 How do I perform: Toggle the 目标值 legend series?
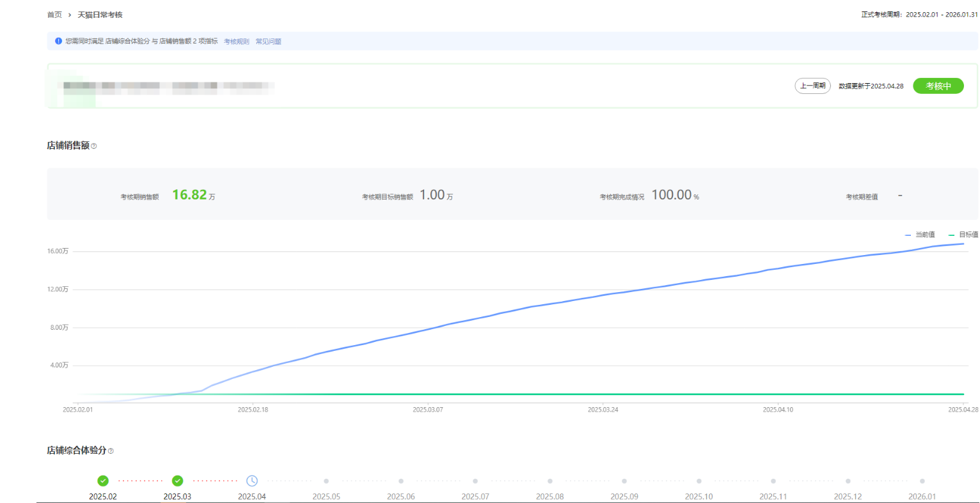click(963, 235)
